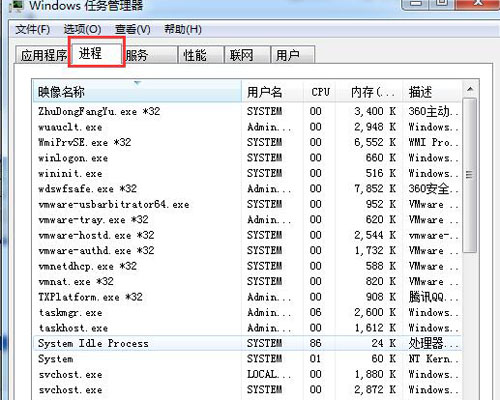This screenshot has height=400, width=500.
Task: Click the 3,400 K memory value
Action: pyautogui.click(x=375, y=111)
